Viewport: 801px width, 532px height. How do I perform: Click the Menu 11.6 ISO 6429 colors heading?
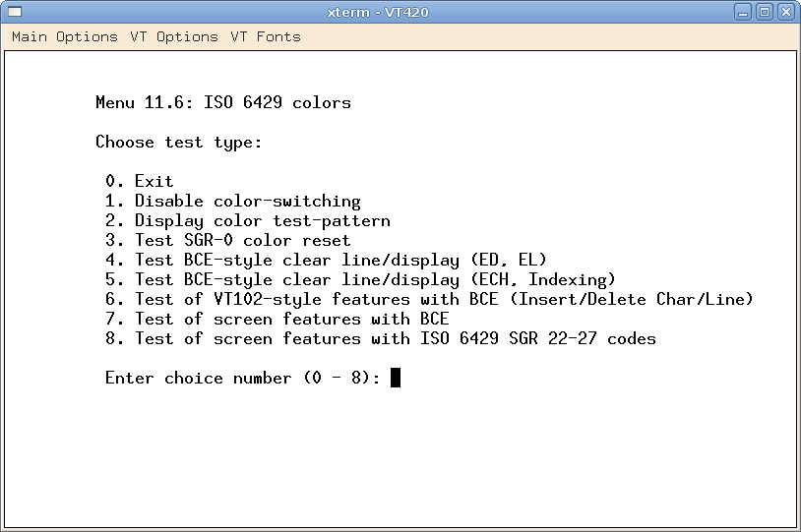[222, 102]
